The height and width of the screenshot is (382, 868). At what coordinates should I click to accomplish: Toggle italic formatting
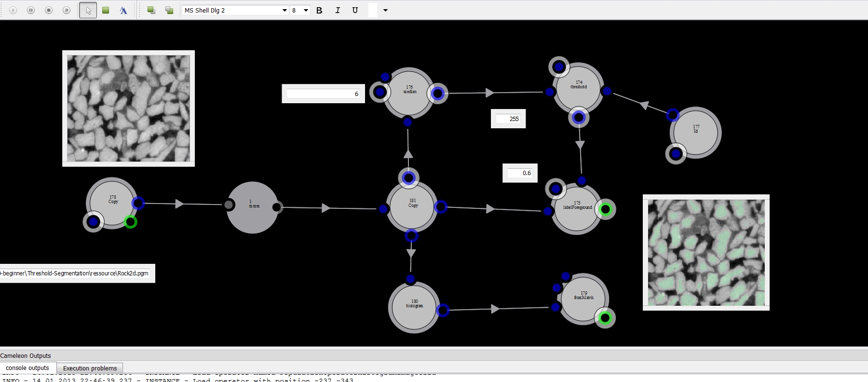point(338,10)
